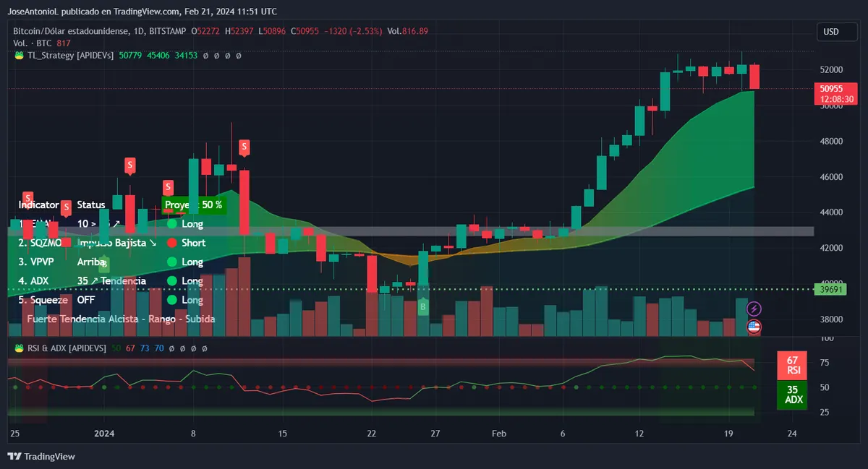Click the green ADX 35 value label

click(x=792, y=394)
